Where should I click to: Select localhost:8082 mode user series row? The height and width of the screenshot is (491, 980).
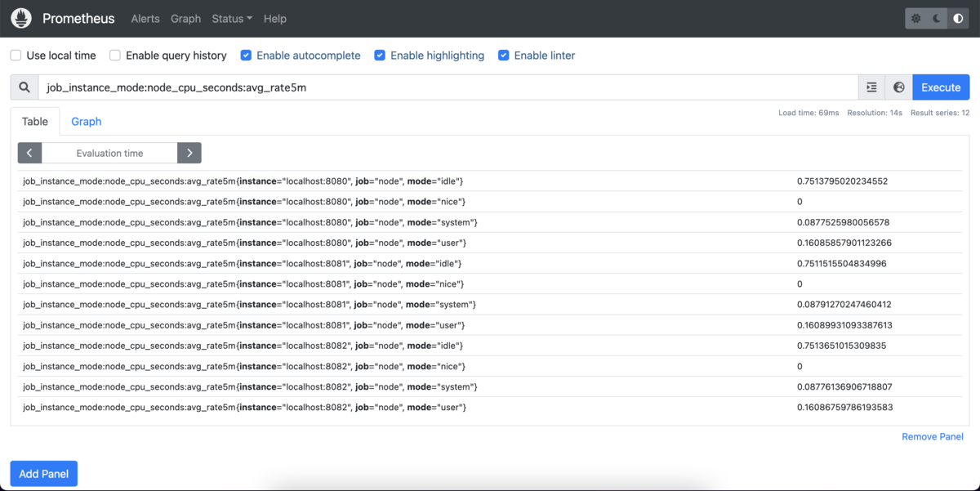[x=490, y=407]
